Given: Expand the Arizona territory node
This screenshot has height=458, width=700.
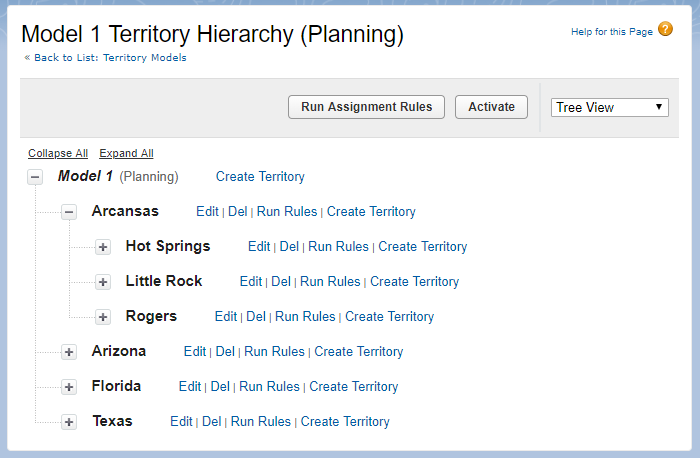Looking at the screenshot, I should pyautogui.click(x=69, y=352).
